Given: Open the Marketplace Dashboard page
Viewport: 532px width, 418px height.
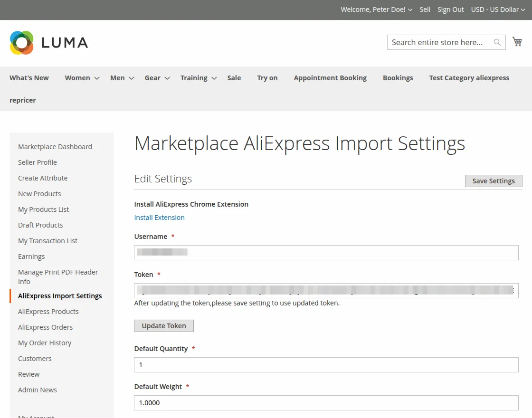Looking at the screenshot, I should click(x=55, y=146).
